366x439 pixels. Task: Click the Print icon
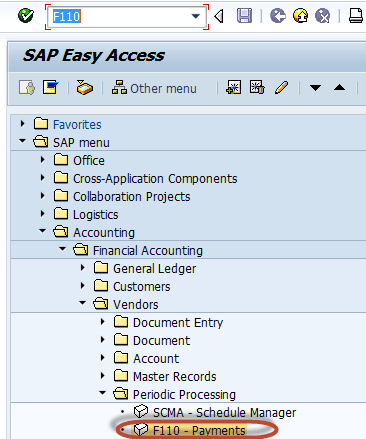356,16
